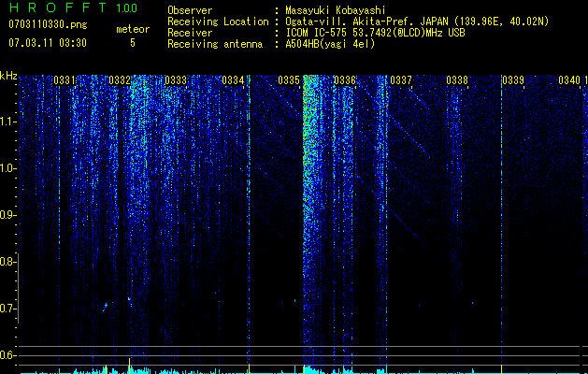Click the 0332 time marker
This screenshot has height=374, width=588.
[x=120, y=80]
